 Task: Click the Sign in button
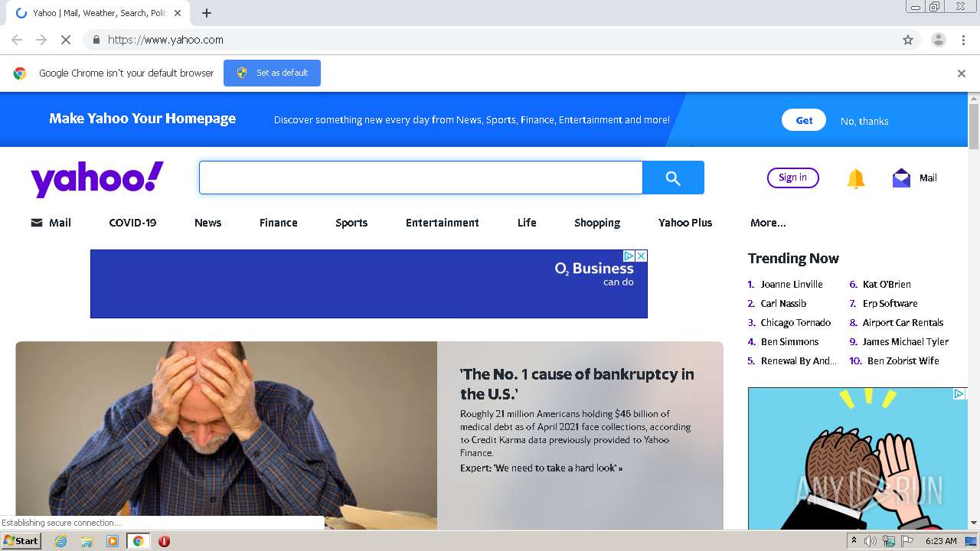tap(792, 178)
